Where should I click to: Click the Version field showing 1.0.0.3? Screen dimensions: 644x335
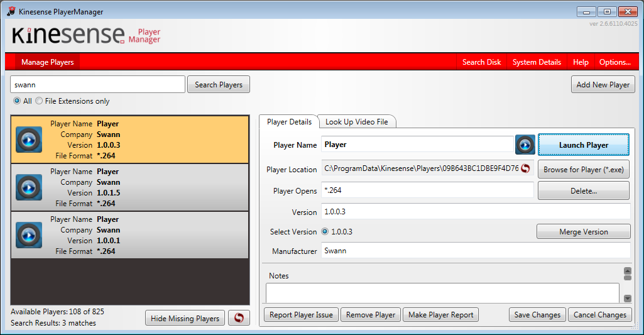tap(476, 212)
